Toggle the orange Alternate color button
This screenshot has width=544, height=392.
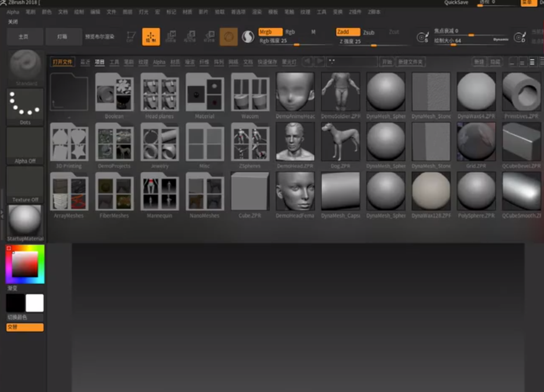(x=25, y=327)
